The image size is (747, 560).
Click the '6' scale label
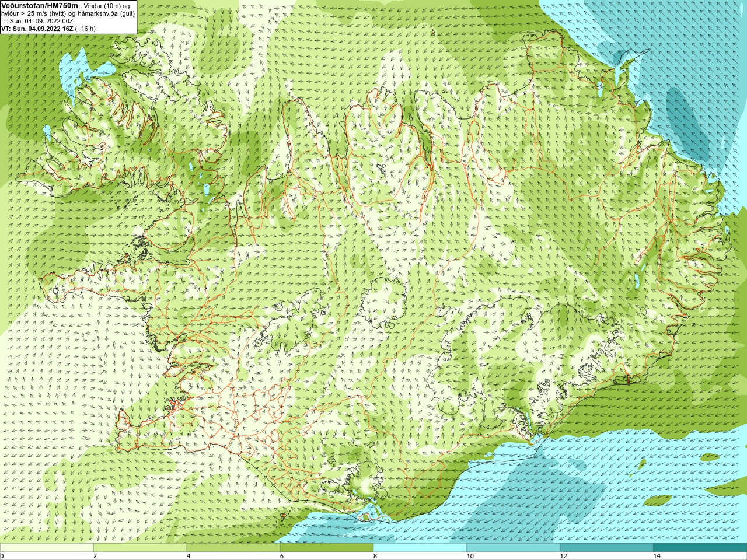click(x=282, y=556)
